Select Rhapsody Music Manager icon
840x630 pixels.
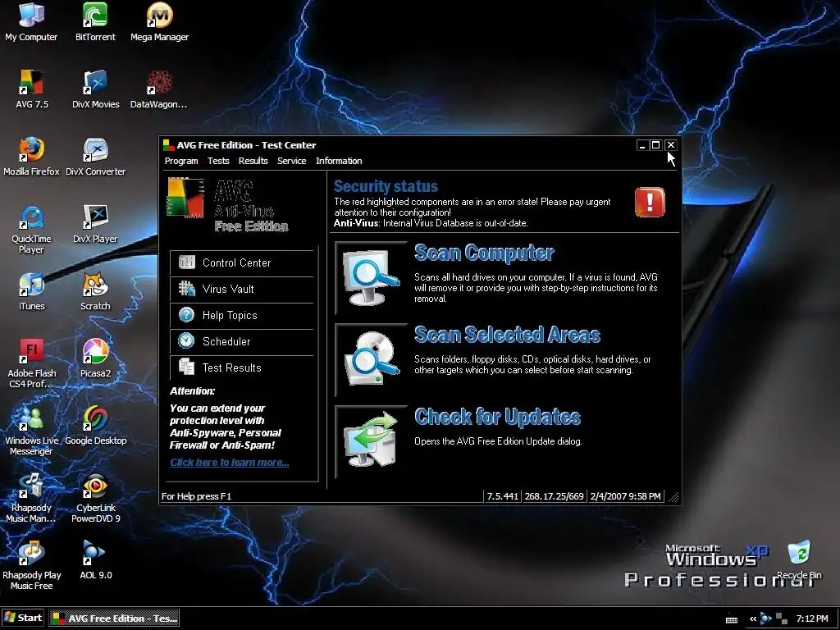coord(32,498)
